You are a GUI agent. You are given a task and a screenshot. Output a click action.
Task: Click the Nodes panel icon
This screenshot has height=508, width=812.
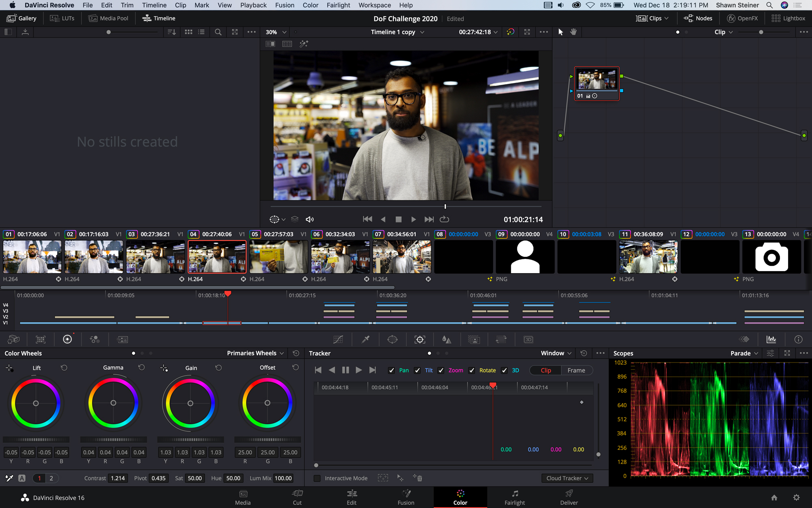[x=699, y=18]
